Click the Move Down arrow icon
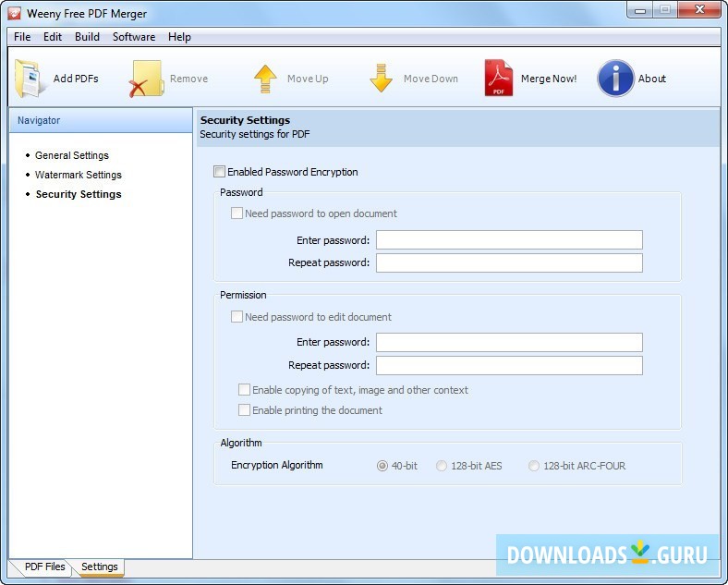728x585 pixels. point(382,79)
